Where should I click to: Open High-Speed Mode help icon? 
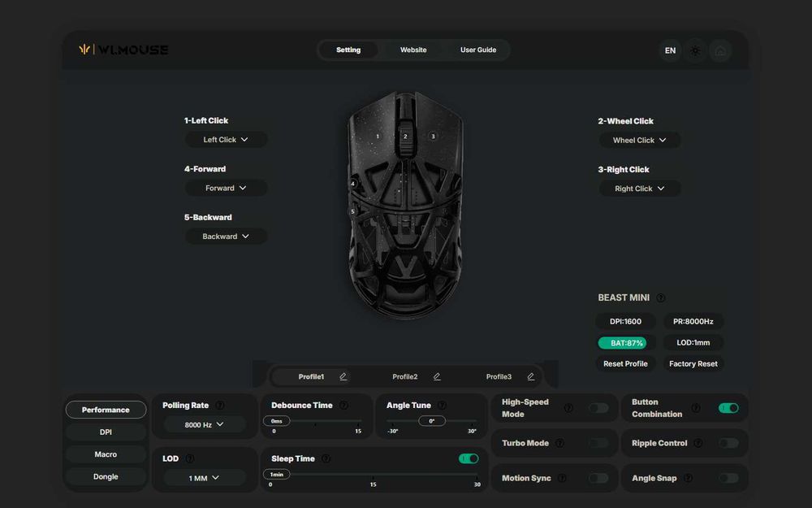pos(568,408)
